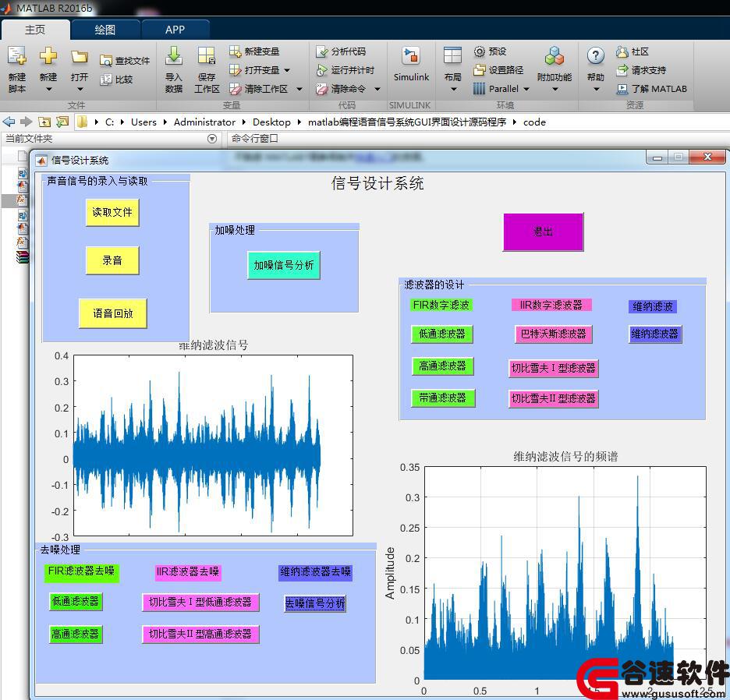Click the code folder in the path bar
The height and width of the screenshot is (700, 730).
pyautogui.click(x=534, y=122)
